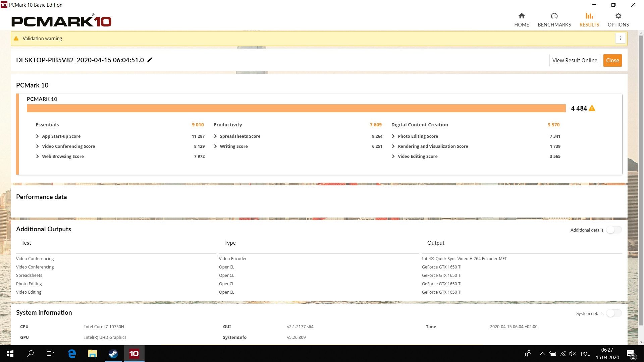Click the overall score 4 484
This screenshot has width=644, height=362.
pos(579,108)
